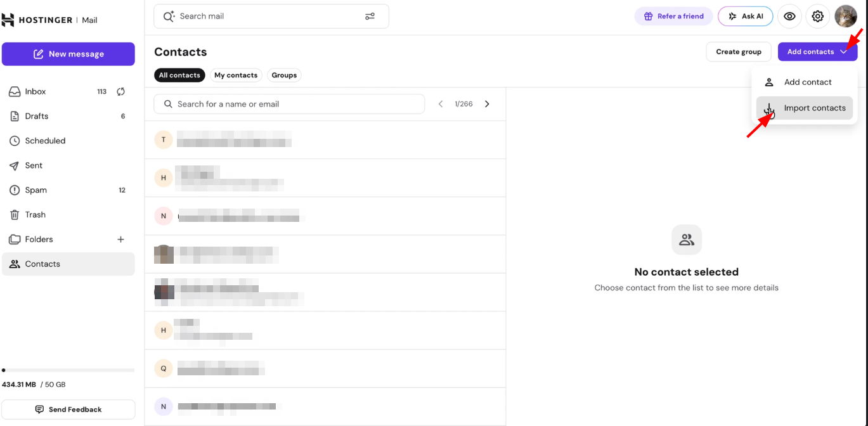
Task: Compose with the New message button
Action: click(x=68, y=54)
